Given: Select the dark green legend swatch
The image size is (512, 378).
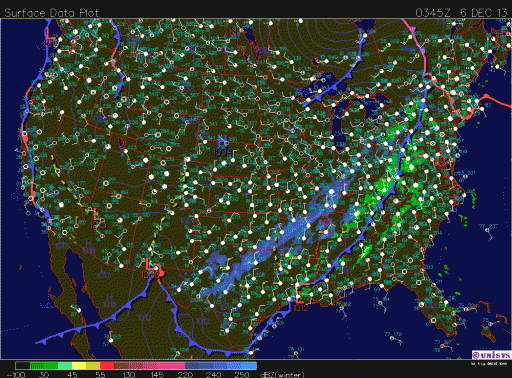Looking at the screenshot, I should (44, 366).
